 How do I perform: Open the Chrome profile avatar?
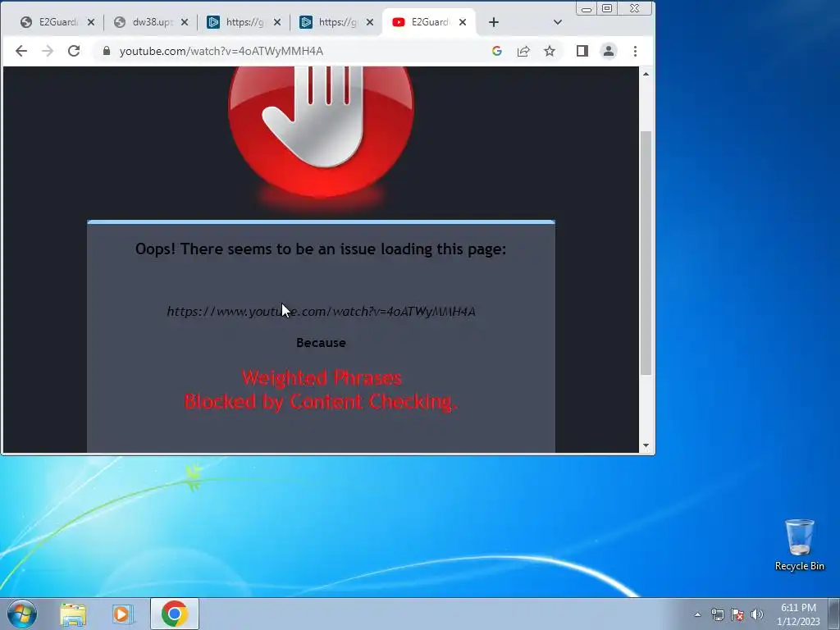tap(609, 51)
